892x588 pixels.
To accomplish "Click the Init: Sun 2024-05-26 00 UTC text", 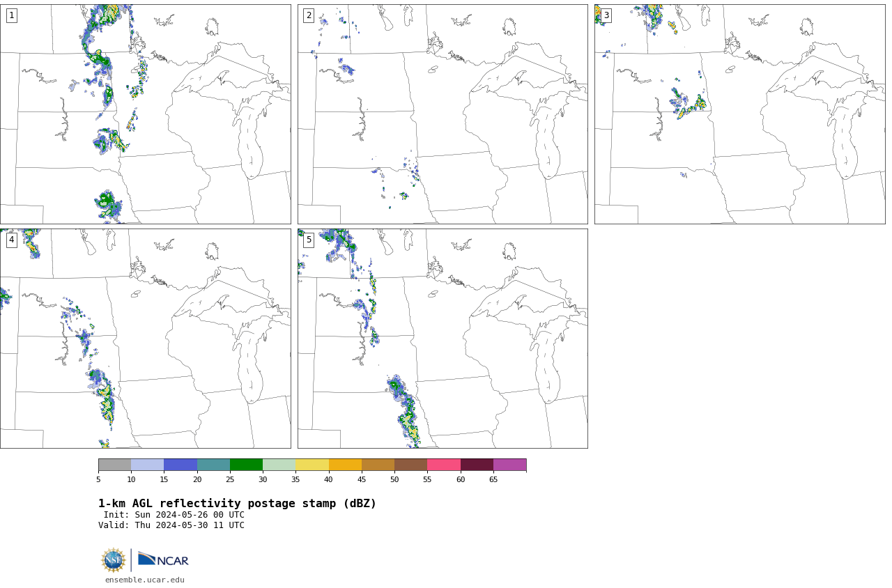I will [174, 515].
